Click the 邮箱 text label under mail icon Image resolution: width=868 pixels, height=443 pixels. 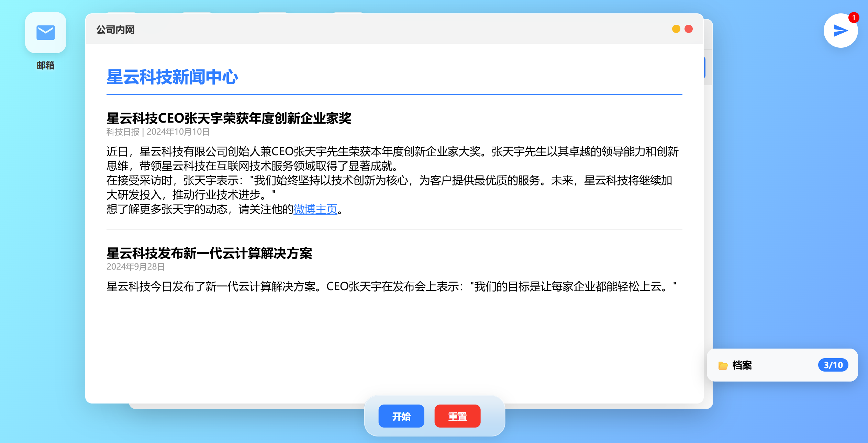45,65
